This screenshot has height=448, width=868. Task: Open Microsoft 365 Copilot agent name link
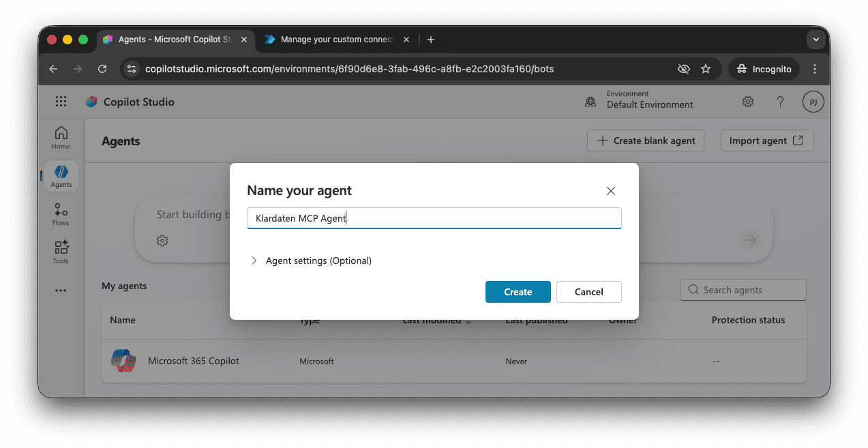click(194, 361)
